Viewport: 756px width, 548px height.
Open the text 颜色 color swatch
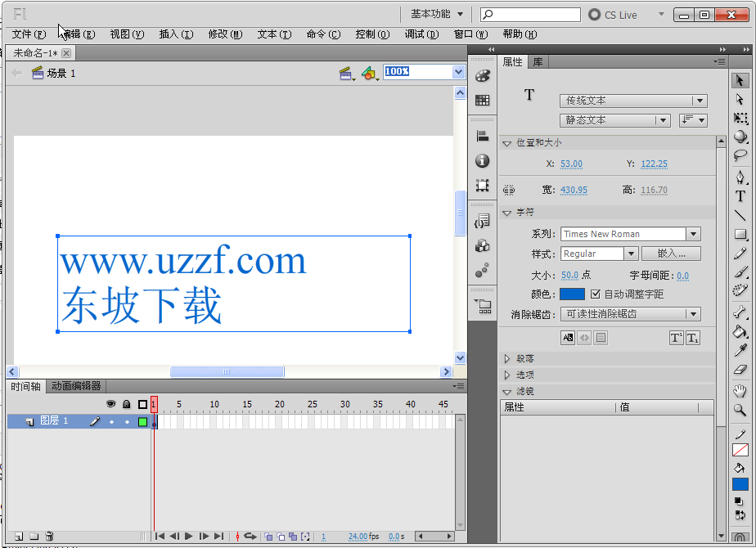573,292
